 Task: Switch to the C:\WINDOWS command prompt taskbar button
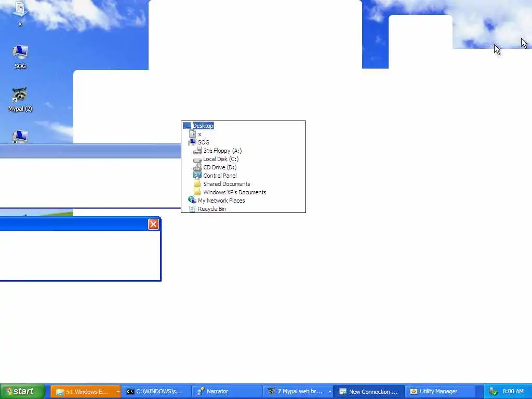tap(156, 392)
